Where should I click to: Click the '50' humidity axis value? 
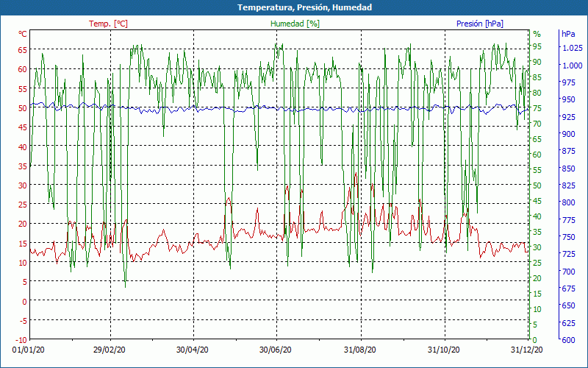537,185
